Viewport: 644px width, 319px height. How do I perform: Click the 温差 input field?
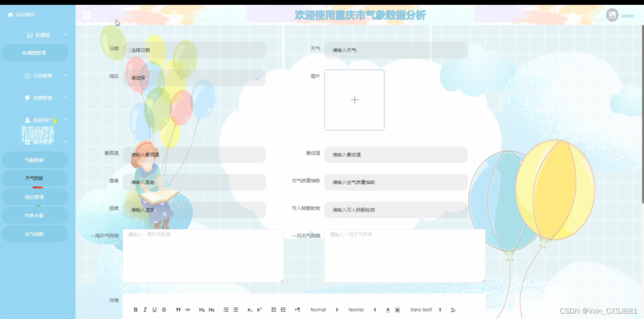coord(194,182)
